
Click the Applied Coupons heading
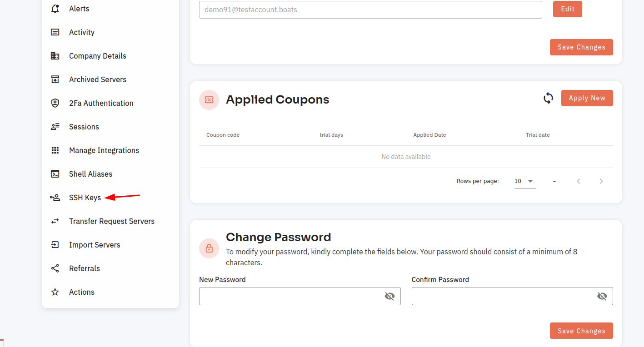point(278,99)
